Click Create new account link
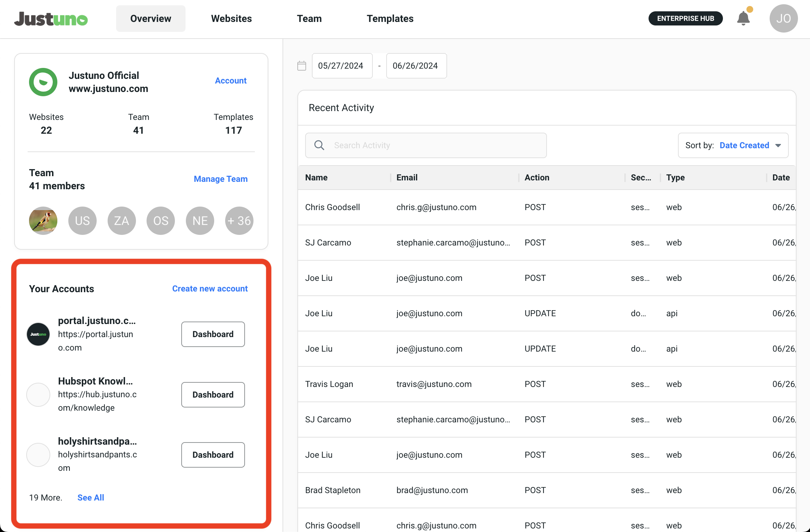The image size is (810, 532). coord(210,289)
